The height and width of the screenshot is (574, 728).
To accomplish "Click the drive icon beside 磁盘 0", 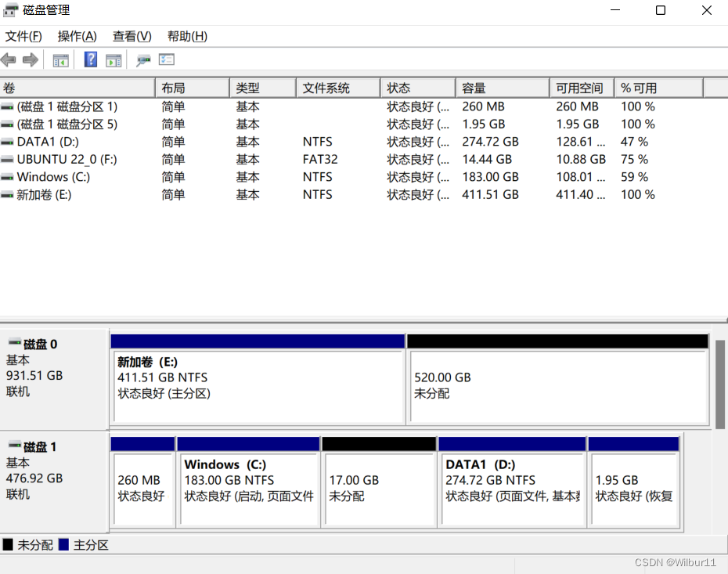I will [x=13, y=343].
